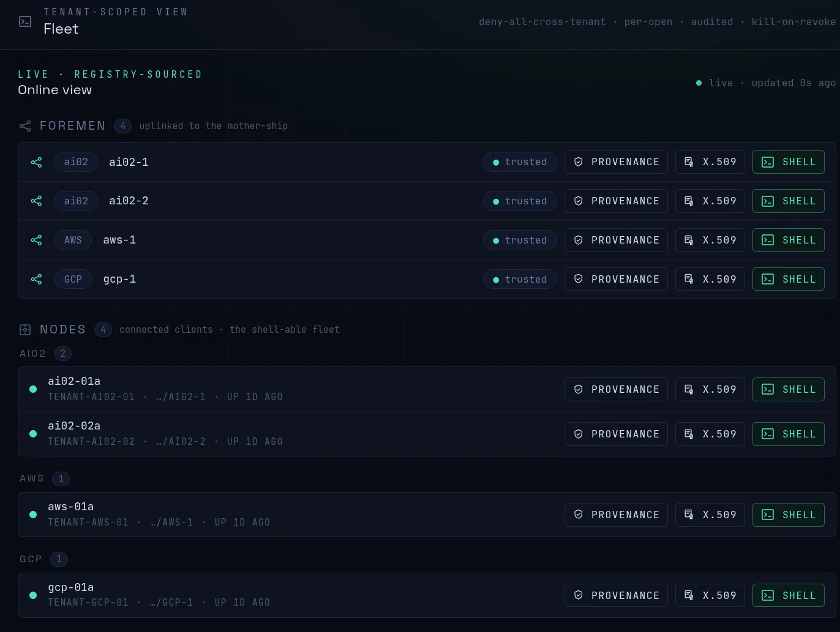This screenshot has width=840, height=632.
Task: Click TENANT-GCP-01 detail line
Action: [x=159, y=603]
